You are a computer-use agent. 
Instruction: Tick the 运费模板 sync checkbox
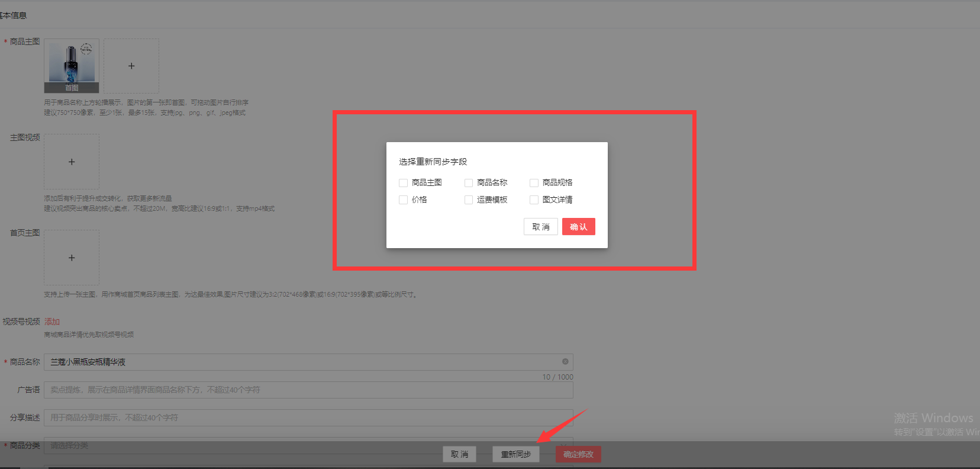[x=469, y=200]
